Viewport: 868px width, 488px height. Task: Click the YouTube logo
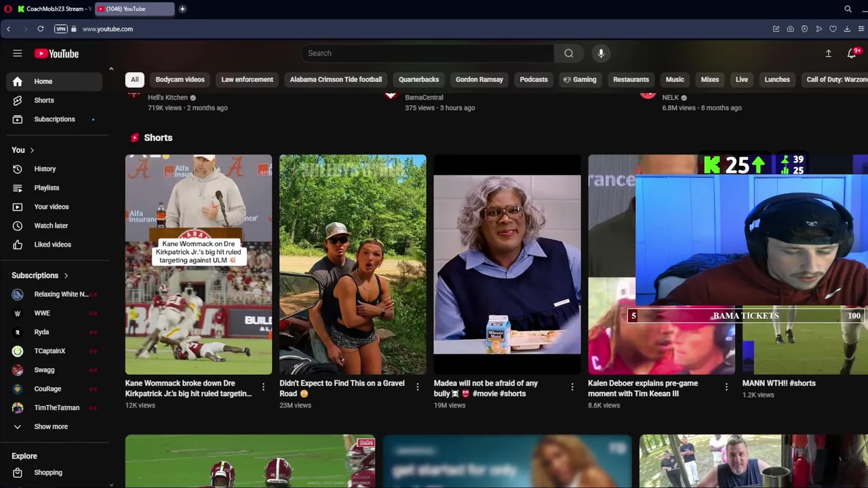click(56, 54)
